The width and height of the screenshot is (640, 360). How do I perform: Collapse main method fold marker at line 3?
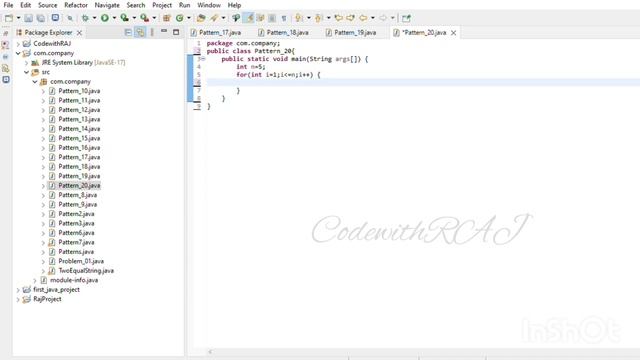coord(203,59)
